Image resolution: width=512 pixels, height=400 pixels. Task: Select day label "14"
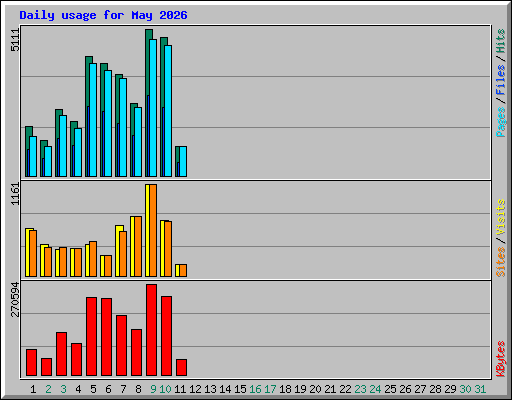coord(225,389)
